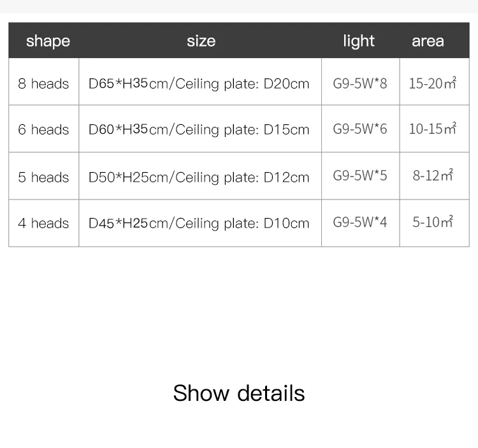The width and height of the screenshot is (478, 448).
Task: Click the 'light' column header
Action: tap(359, 41)
